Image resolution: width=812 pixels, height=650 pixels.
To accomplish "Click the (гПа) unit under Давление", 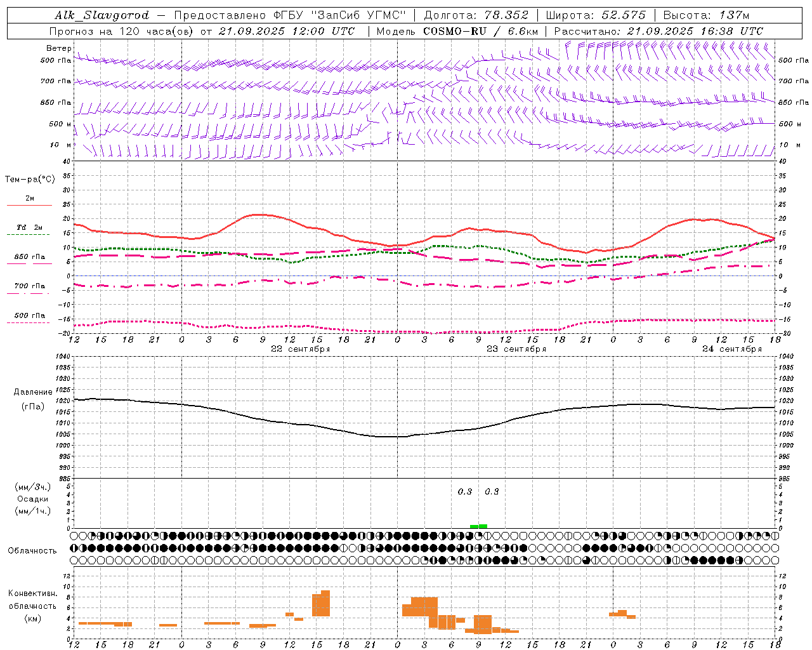I will click(32, 407).
